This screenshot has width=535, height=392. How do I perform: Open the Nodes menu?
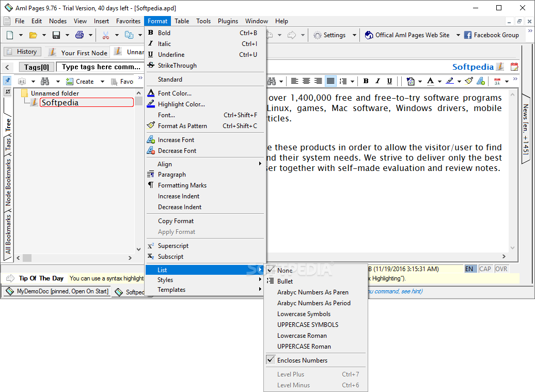pyautogui.click(x=58, y=21)
